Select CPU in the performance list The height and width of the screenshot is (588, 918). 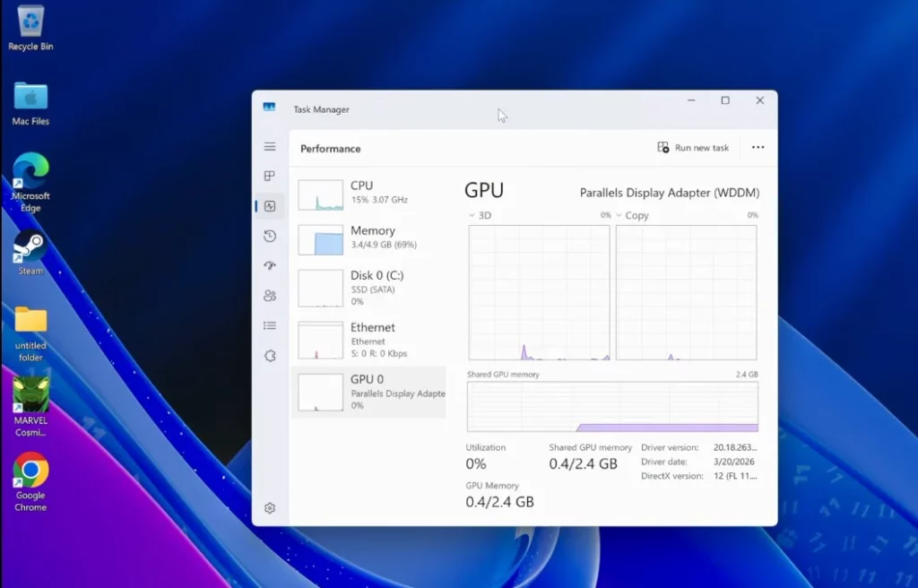368,193
